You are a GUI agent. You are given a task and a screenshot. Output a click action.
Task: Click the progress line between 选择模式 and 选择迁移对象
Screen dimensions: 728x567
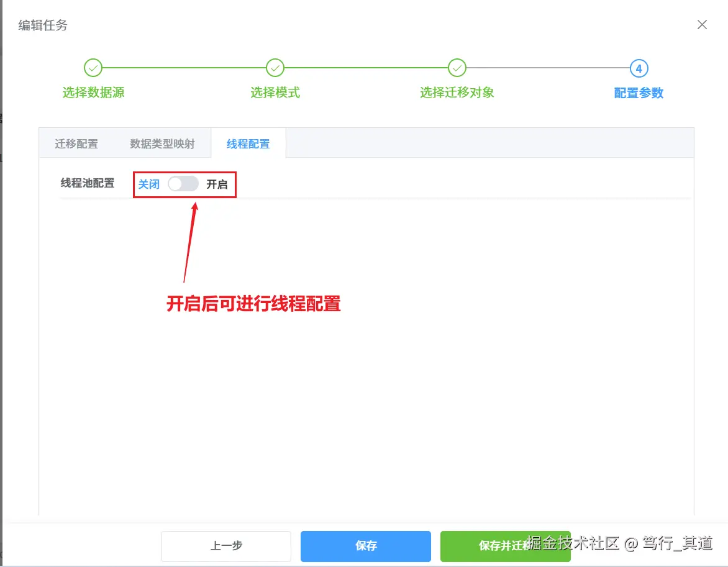[x=366, y=68]
